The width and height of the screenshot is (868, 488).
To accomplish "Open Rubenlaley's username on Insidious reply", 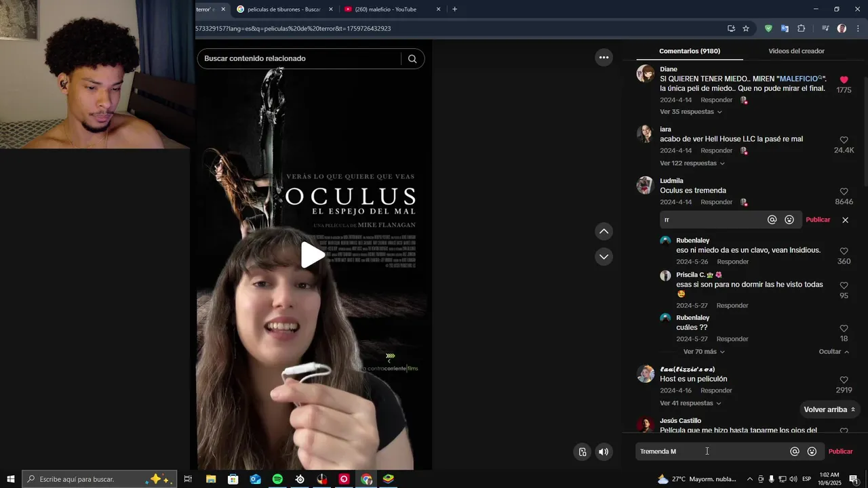I will (692, 241).
